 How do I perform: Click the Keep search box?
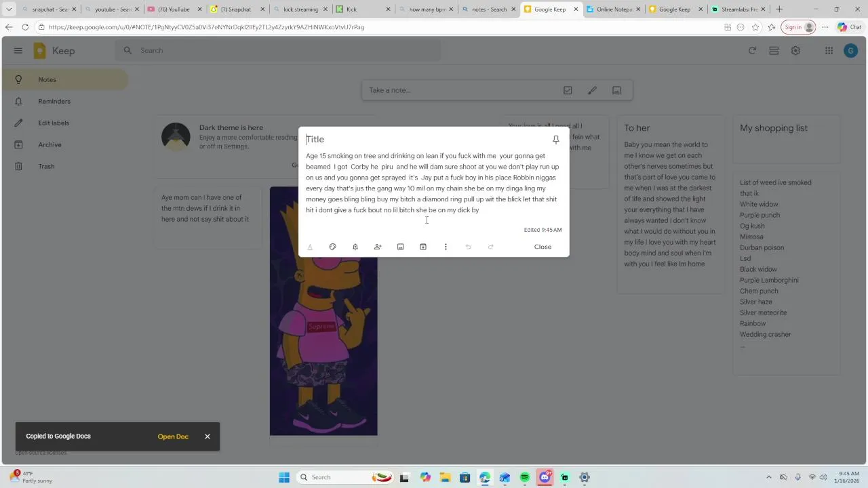pos(278,50)
